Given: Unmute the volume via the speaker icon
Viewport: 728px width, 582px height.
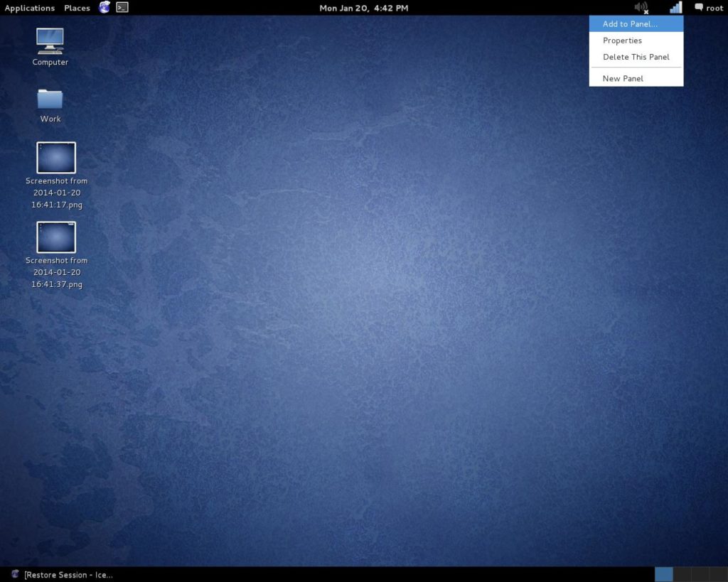Looking at the screenshot, I should click(x=641, y=8).
